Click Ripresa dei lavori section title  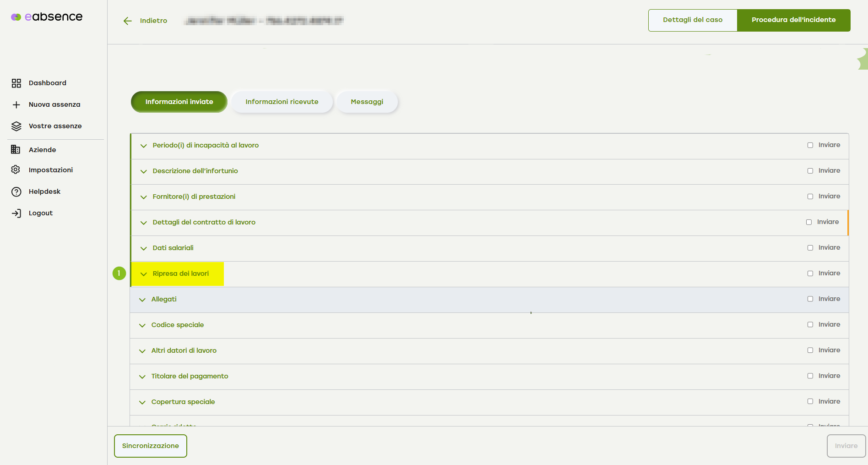(181, 274)
